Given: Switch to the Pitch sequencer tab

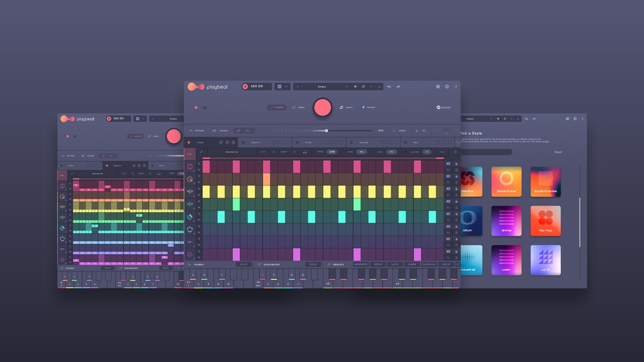Looking at the screenshot, I should (x=308, y=142).
